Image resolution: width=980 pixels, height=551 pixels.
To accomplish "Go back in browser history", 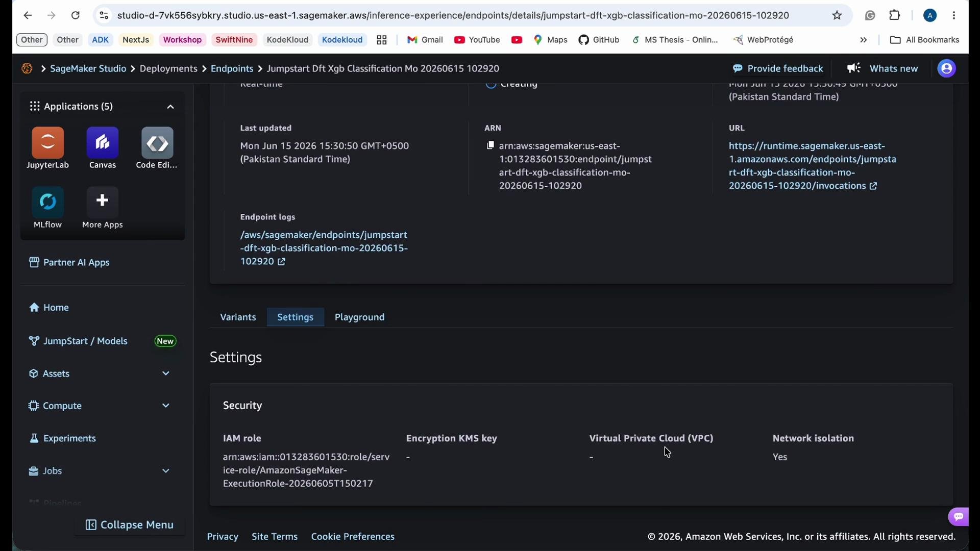I will (x=28, y=16).
